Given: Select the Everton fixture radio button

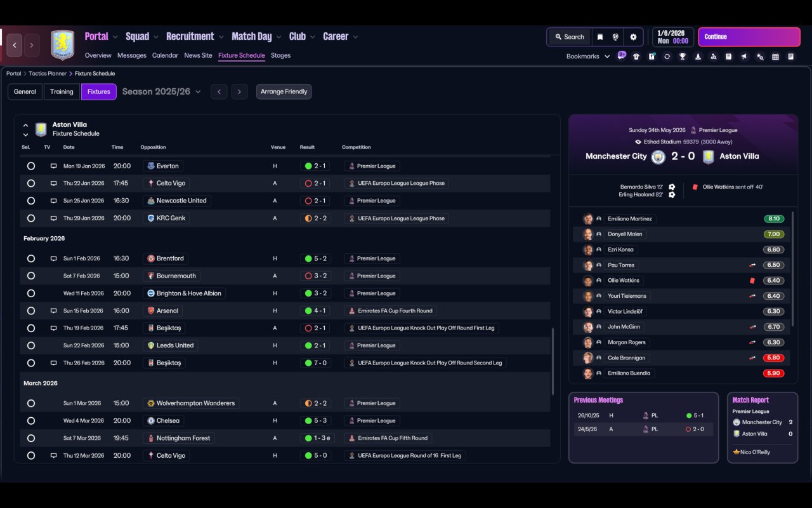Looking at the screenshot, I should (x=31, y=166).
